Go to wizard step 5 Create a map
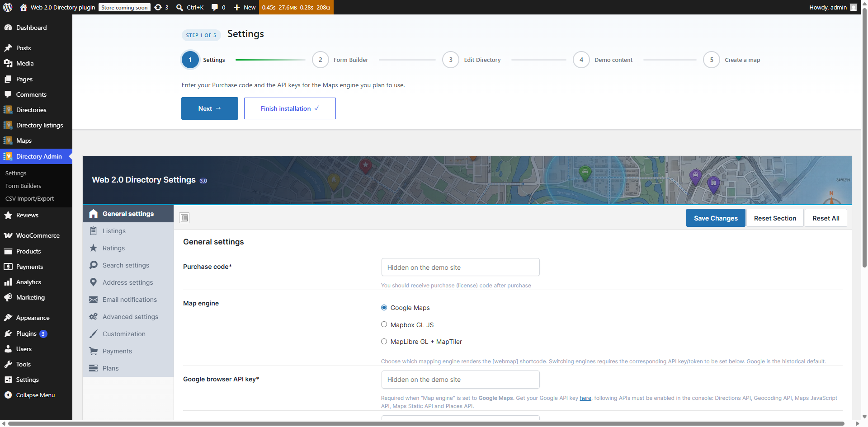Viewport: 868px width, 427px height. [x=732, y=60]
